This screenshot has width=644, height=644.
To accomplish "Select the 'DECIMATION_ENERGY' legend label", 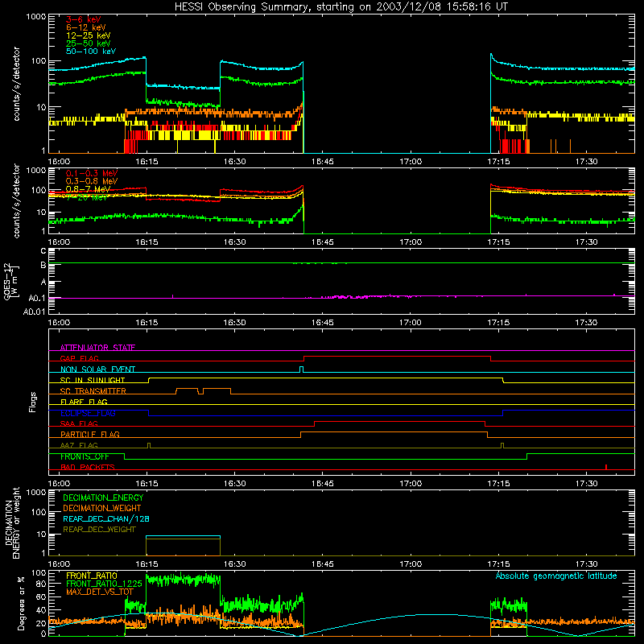I will coord(103,497).
